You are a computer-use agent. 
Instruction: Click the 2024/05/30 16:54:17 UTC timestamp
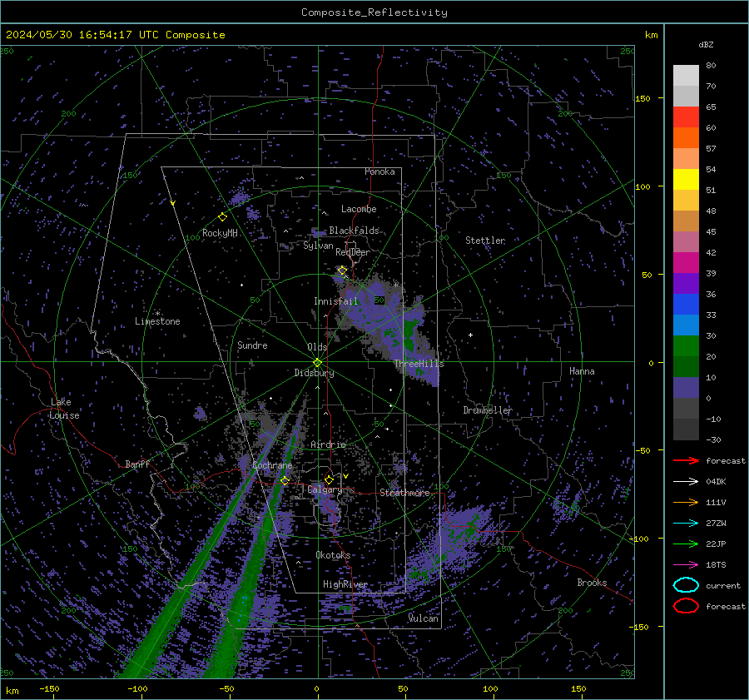pyautogui.click(x=82, y=35)
